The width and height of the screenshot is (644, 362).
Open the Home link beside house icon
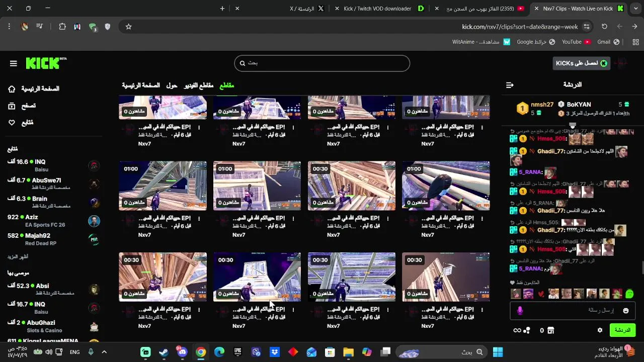[x=34, y=89]
